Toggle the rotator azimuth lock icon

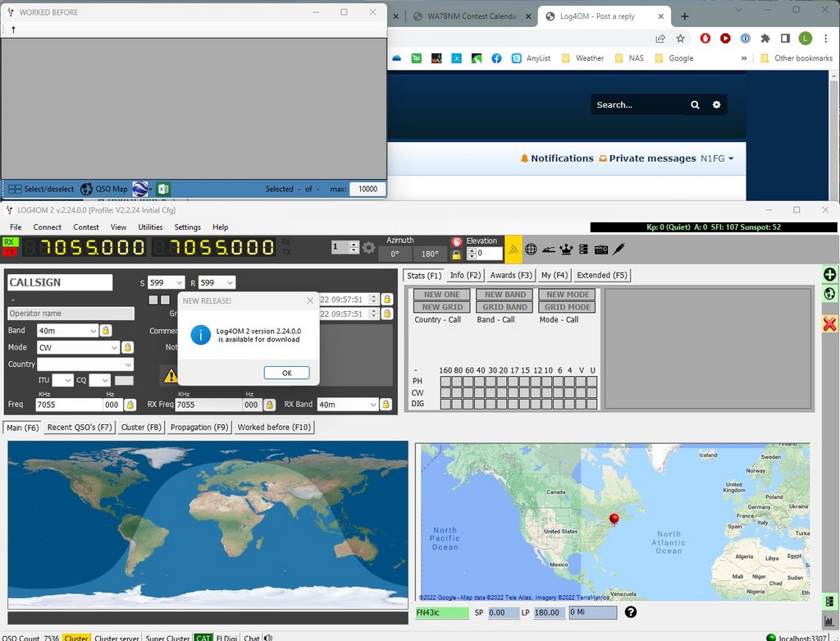[x=456, y=255]
